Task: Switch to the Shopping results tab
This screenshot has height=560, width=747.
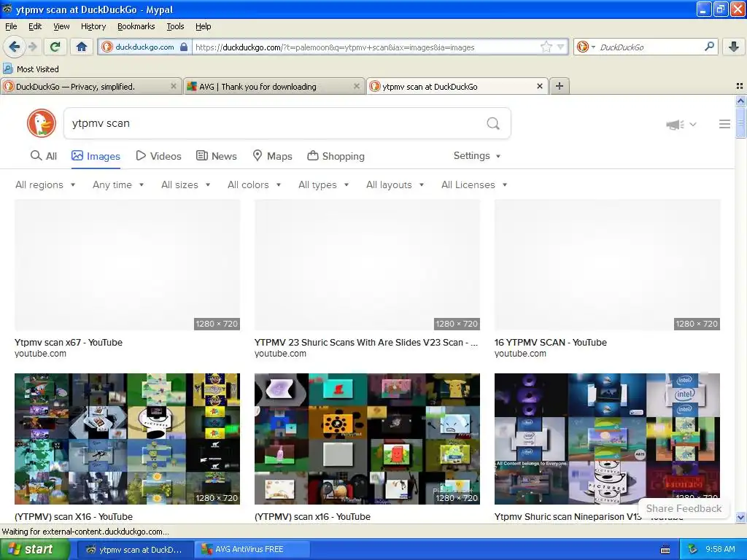Action: [x=336, y=156]
